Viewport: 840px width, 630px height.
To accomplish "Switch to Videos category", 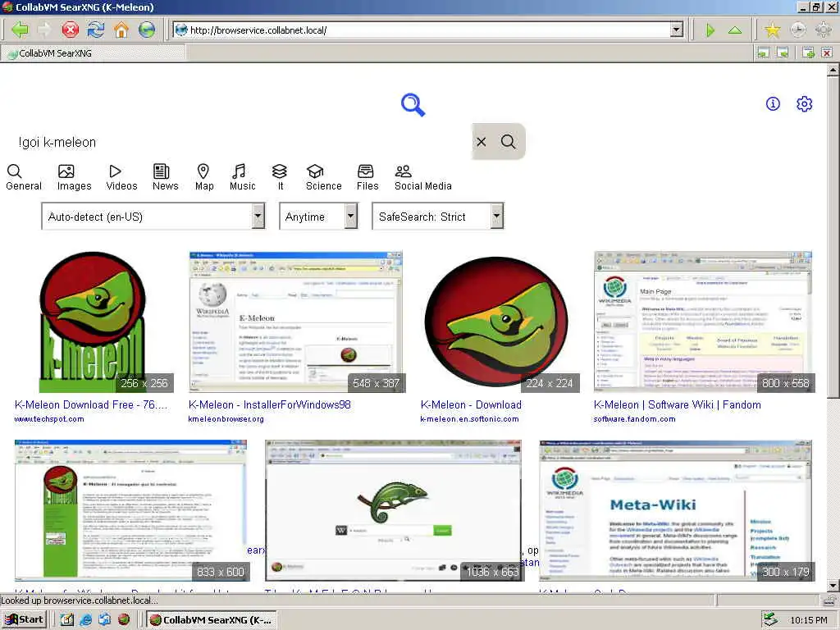I will 121,178.
